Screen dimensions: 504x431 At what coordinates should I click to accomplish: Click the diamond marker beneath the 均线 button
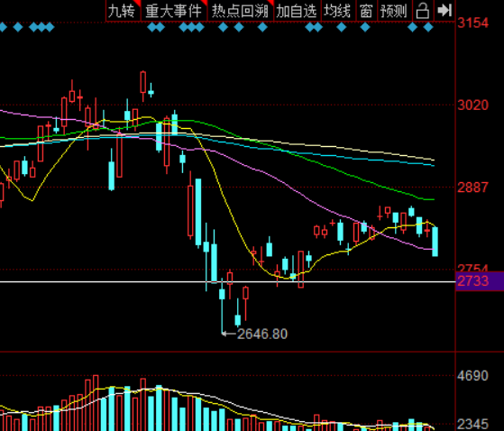pos(342,27)
